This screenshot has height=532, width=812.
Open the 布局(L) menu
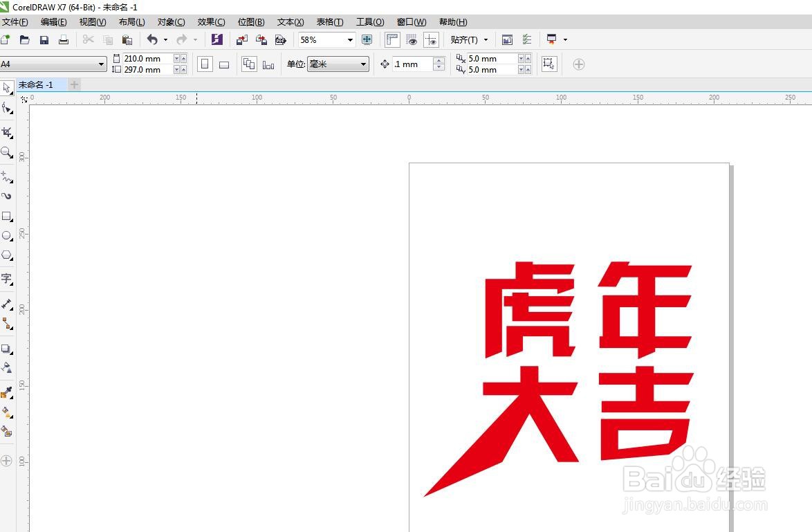[131, 21]
